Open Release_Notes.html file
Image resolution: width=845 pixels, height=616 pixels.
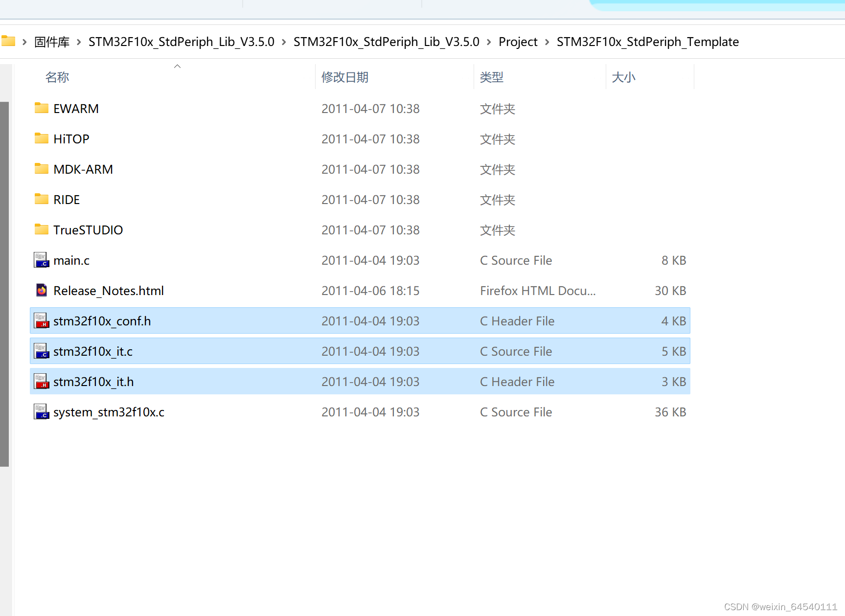[x=108, y=290]
